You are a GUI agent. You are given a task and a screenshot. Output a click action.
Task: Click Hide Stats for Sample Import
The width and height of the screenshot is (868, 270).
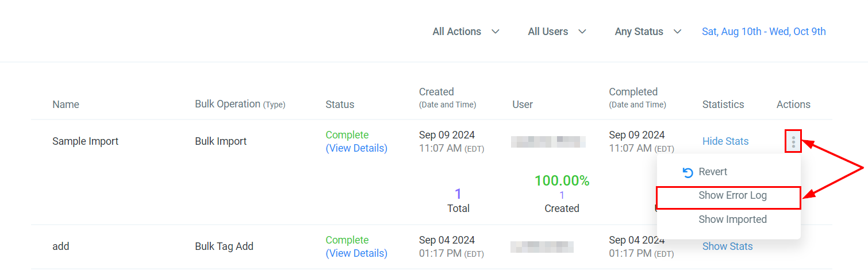(x=725, y=141)
